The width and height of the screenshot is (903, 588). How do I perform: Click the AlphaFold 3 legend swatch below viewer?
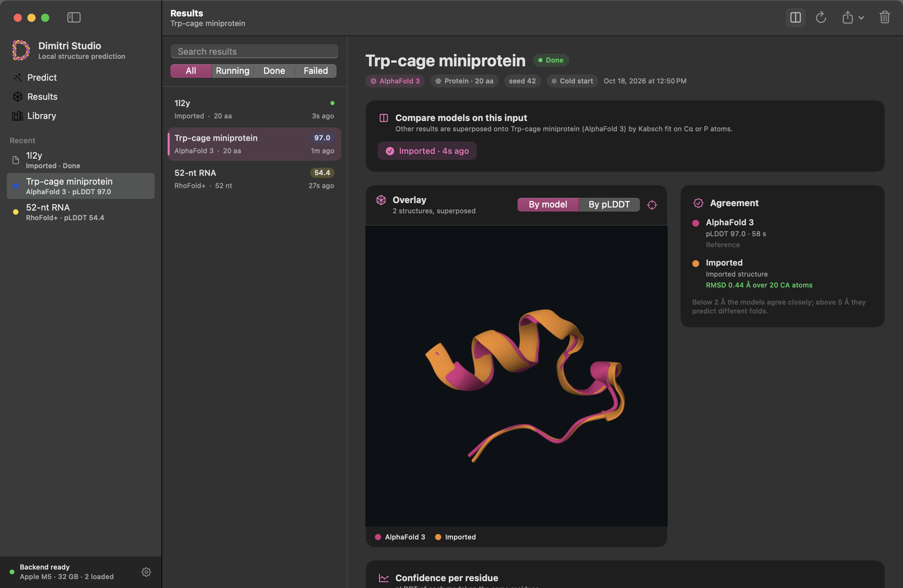coord(378,537)
